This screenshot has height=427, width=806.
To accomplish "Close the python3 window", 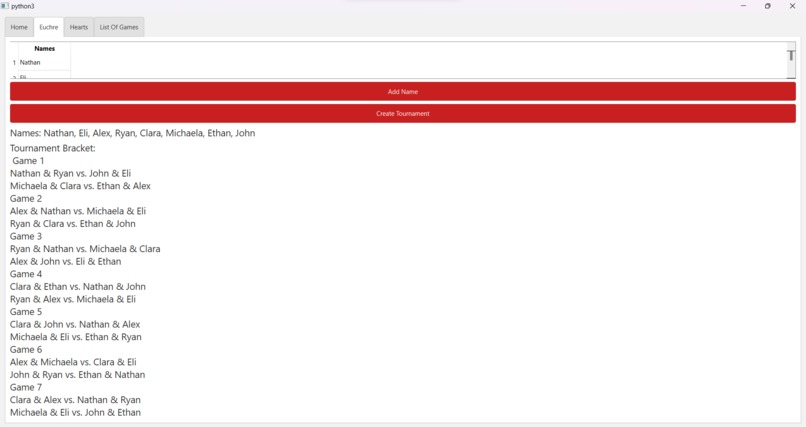I will (792, 6).
